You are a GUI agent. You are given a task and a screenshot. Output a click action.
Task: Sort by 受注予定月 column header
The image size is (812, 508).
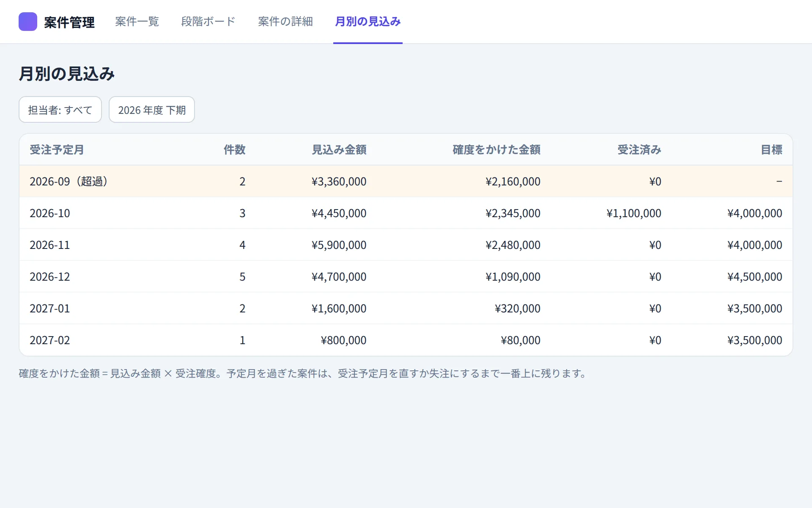click(x=57, y=149)
